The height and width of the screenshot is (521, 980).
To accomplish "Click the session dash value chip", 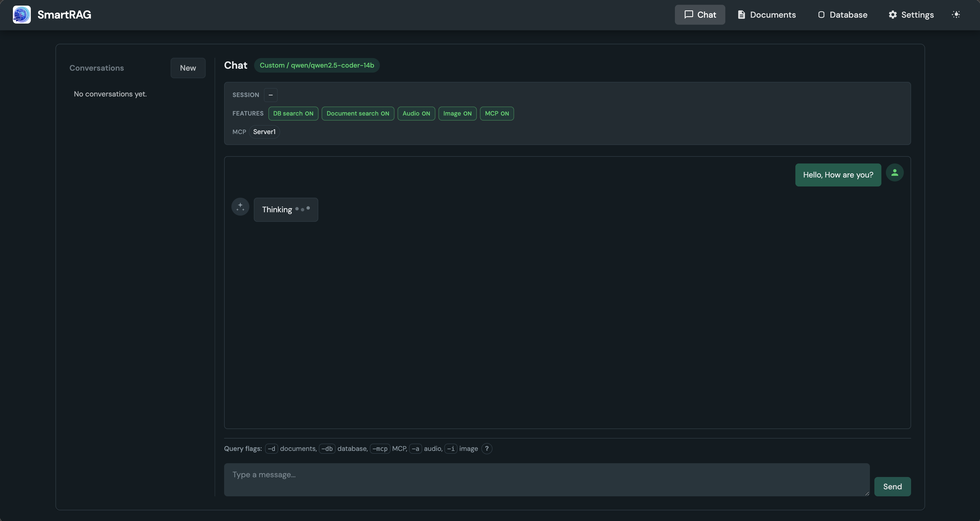I will (270, 95).
